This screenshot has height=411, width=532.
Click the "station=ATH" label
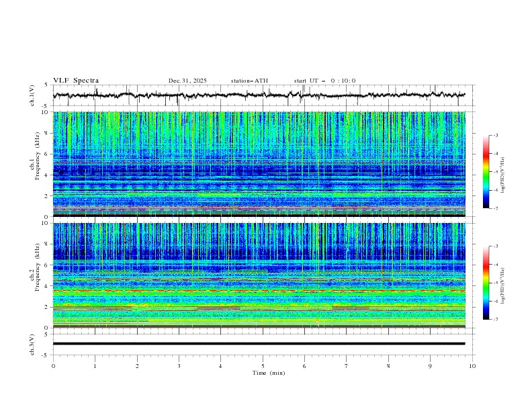[249, 81]
